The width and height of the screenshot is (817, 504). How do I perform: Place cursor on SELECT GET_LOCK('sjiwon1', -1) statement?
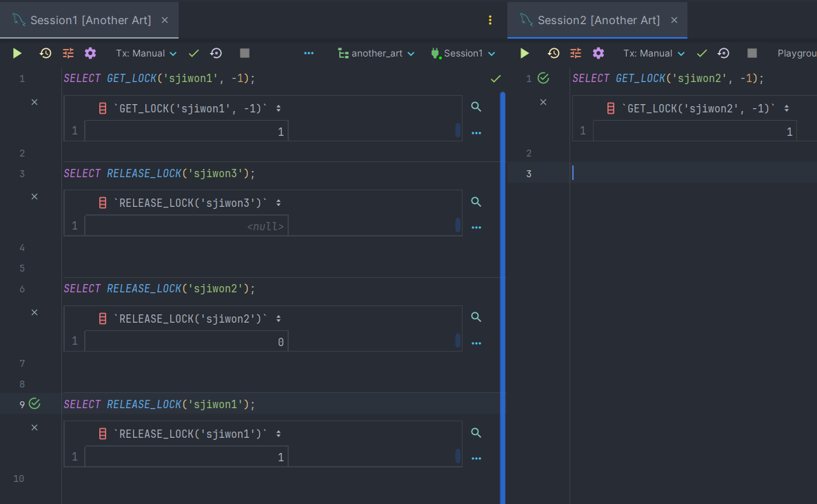pos(159,79)
